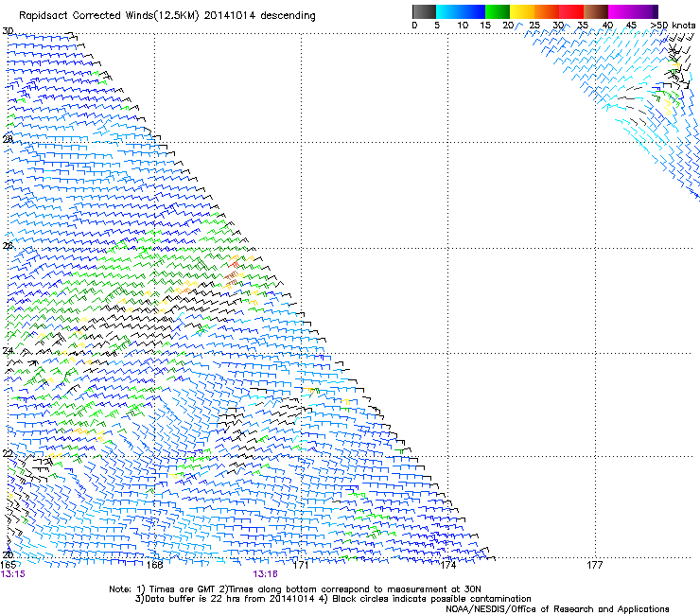Image resolution: width=700 pixels, height=615 pixels.
Task: Click the latitude label '24' on the axis
Action: (8, 351)
